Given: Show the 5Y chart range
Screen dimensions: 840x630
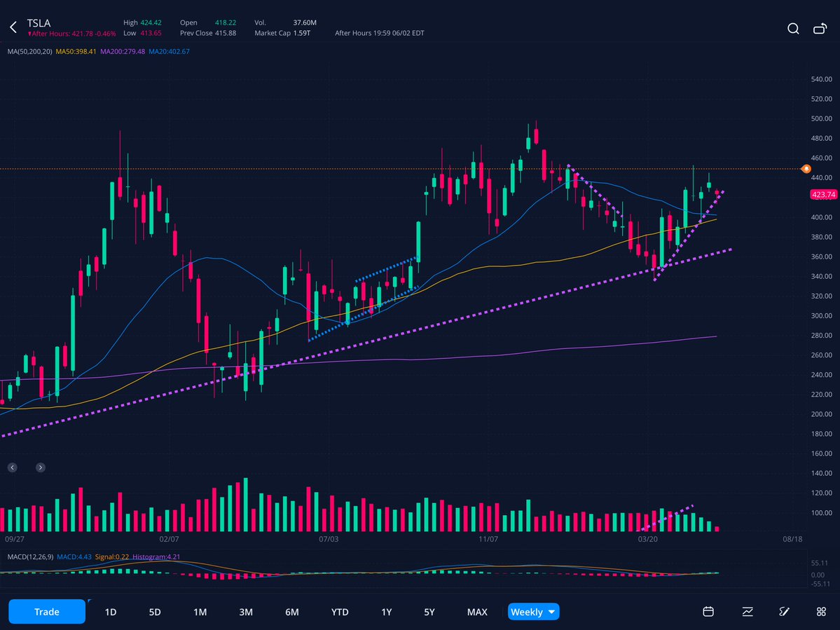Looking at the screenshot, I should (x=429, y=612).
